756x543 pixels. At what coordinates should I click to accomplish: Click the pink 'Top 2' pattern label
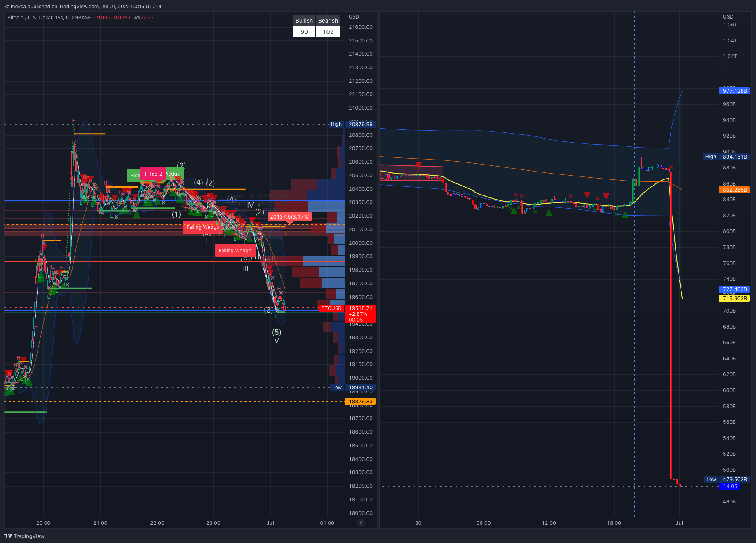point(153,174)
